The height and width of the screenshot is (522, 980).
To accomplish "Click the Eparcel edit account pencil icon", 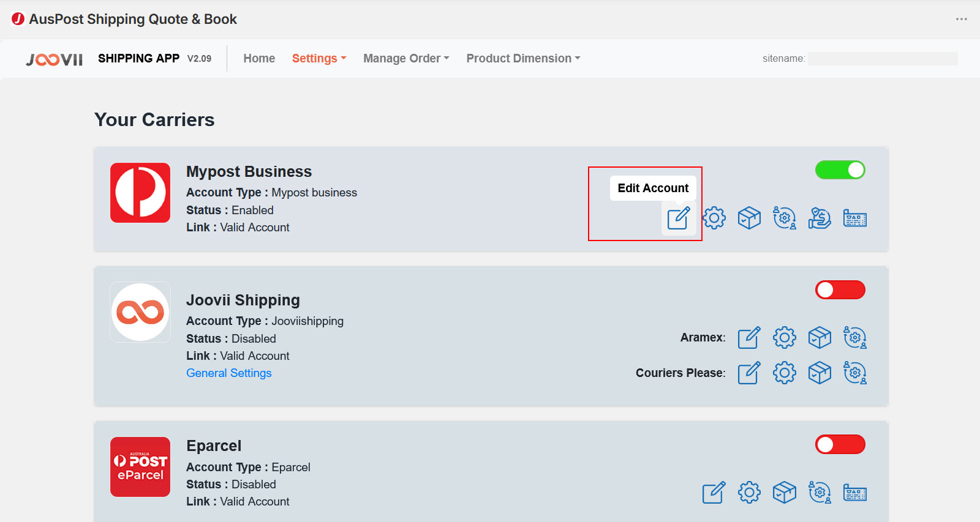I will point(714,492).
